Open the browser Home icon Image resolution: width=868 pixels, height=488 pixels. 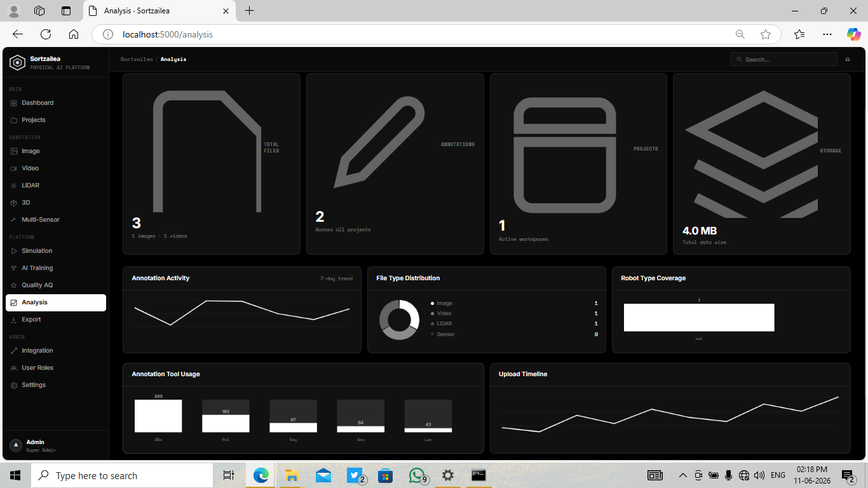(x=74, y=34)
